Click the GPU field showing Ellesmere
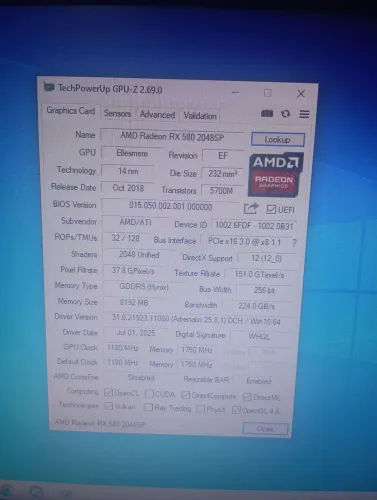This screenshot has height=500, width=377. [132, 153]
